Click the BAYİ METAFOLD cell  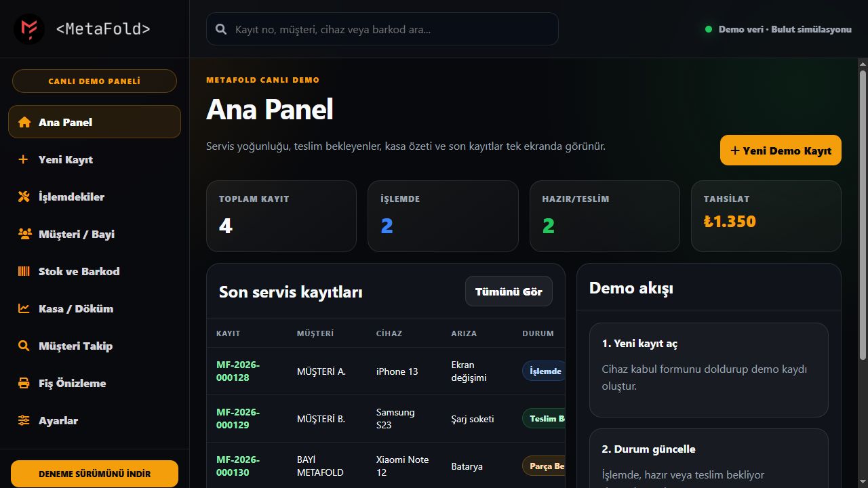point(320,466)
